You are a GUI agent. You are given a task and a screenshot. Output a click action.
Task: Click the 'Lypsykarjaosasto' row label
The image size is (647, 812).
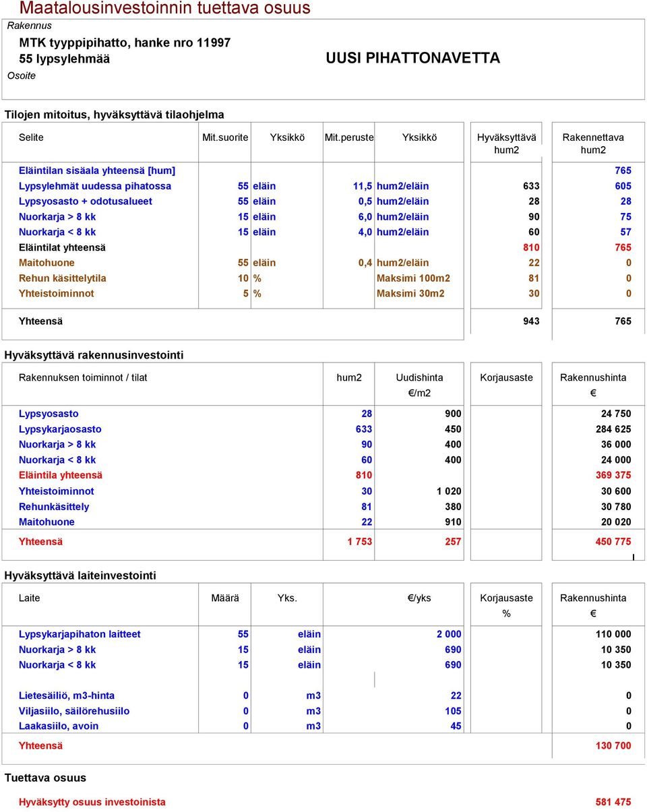60,429
